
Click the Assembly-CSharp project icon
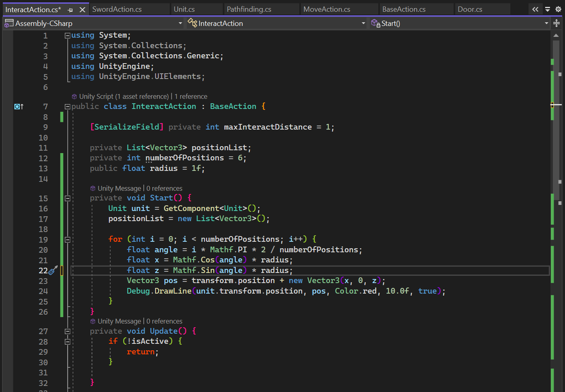pos(8,23)
